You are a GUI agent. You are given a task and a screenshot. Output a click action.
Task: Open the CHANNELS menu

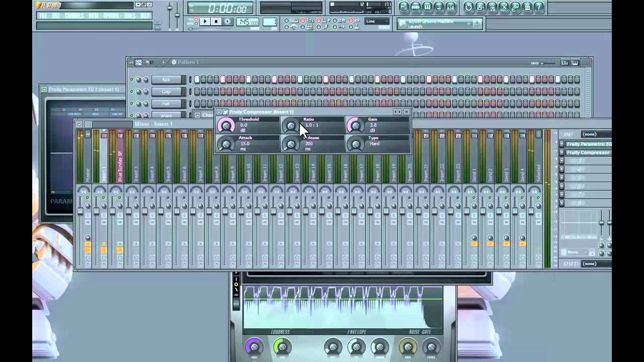point(74,16)
